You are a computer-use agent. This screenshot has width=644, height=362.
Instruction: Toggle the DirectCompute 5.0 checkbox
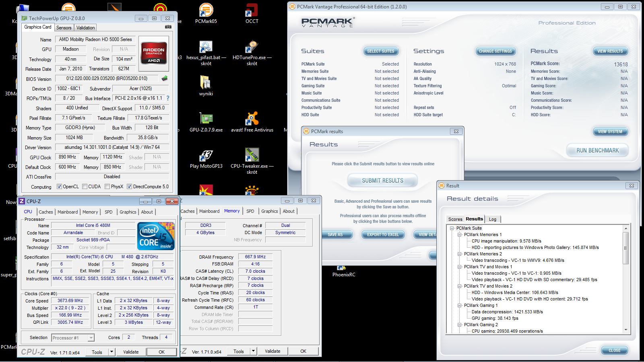pos(130,187)
